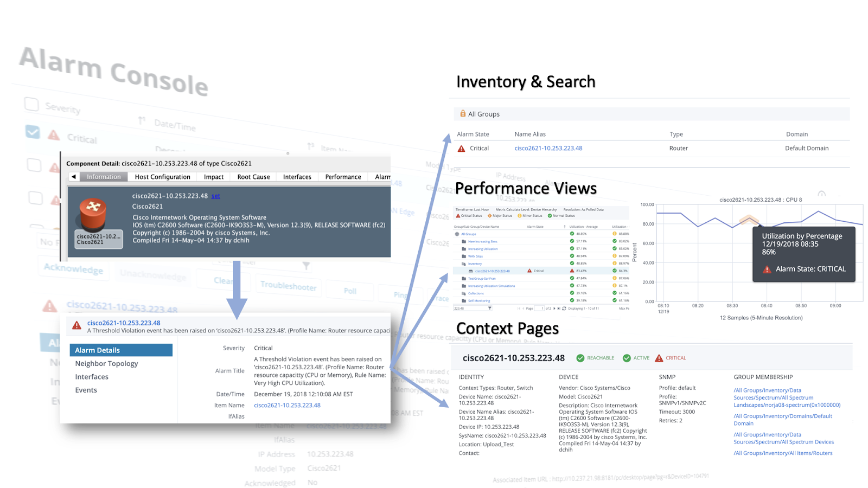868x488 pixels.
Task: Open the Increasing Utilization Simulations link
Action: (x=492, y=286)
